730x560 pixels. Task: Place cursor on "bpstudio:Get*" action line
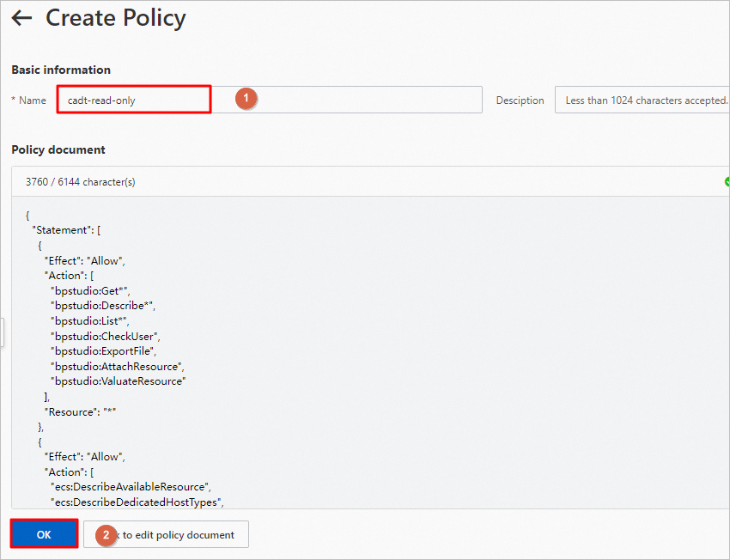[89, 290]
